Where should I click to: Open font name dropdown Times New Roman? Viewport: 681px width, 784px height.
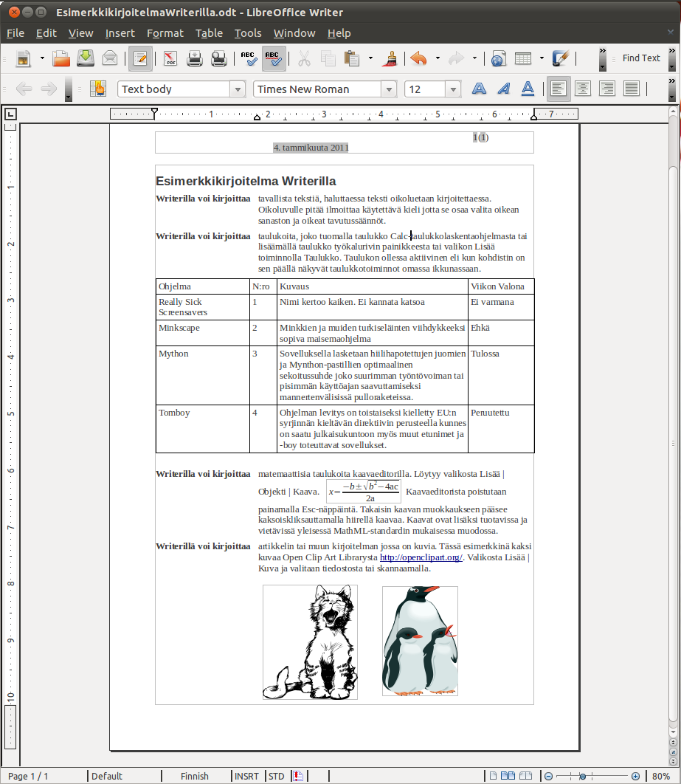pos(389,89)
